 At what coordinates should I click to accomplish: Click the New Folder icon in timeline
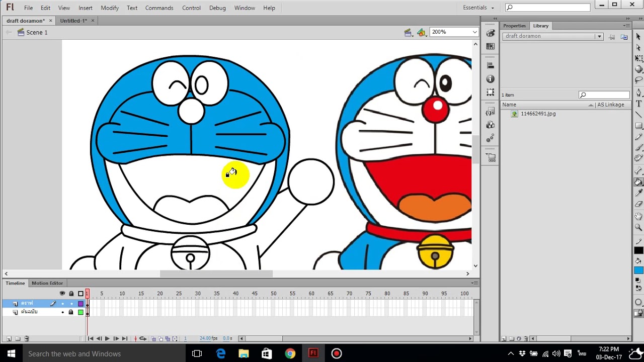pyautogui.click(x=18, y=339)
